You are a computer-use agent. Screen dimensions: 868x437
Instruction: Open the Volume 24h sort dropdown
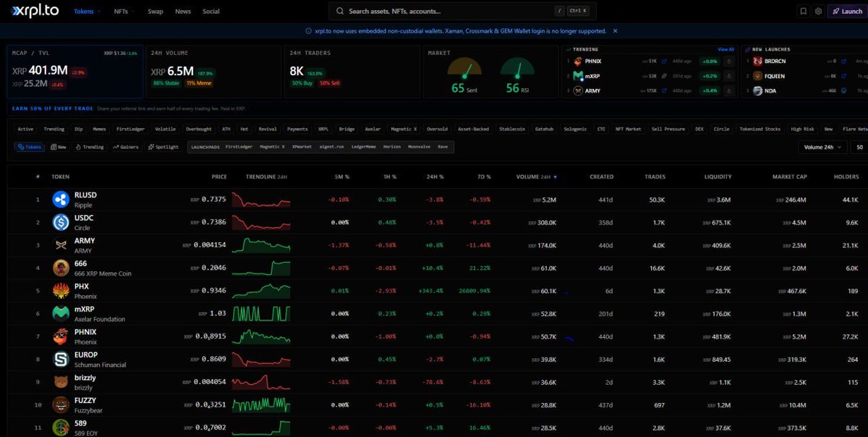point(822,147)
